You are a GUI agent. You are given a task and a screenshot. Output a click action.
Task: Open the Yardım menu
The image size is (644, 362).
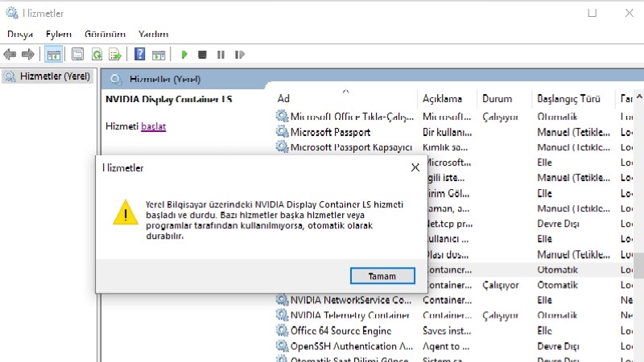[x=153, y=34]
